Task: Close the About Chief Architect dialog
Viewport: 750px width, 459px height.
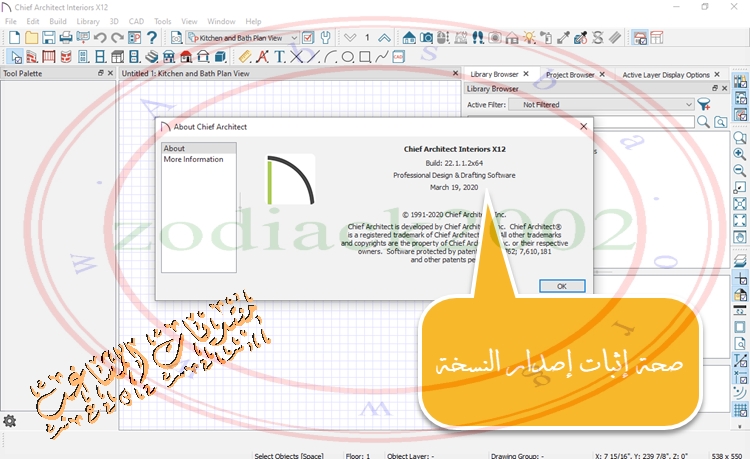Action: point(584,126)
